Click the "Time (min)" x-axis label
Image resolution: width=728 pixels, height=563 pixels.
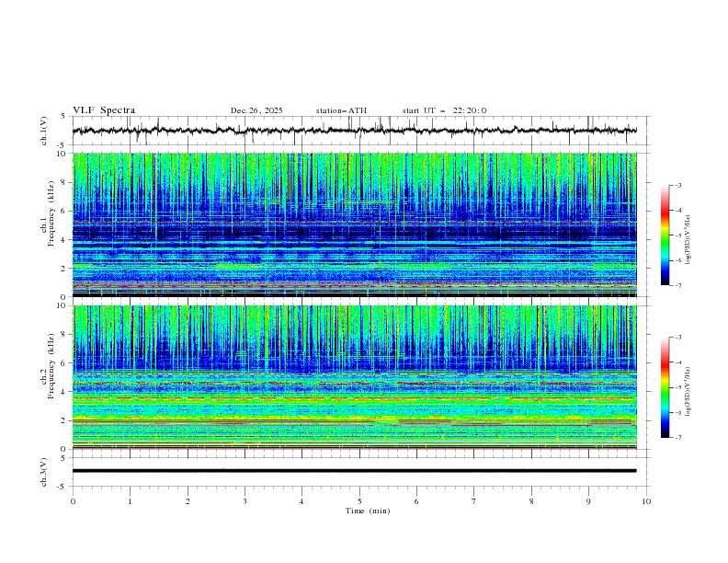(x=368, y=511)
